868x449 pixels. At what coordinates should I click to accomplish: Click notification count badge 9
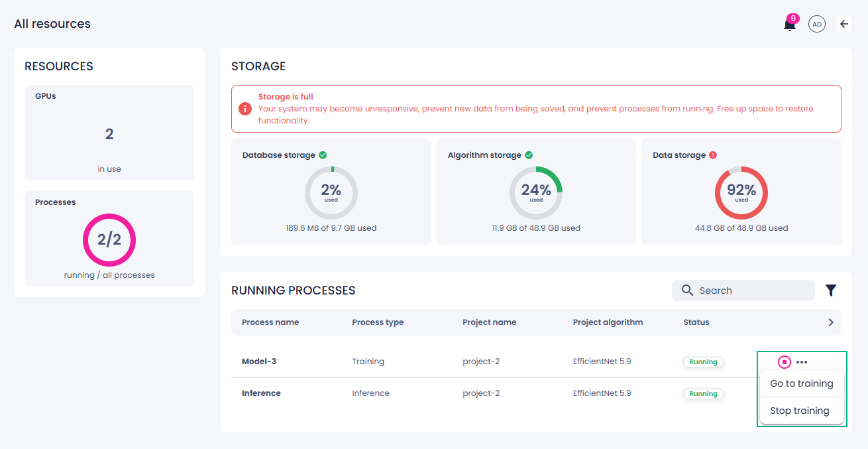[x=793, y=19]
